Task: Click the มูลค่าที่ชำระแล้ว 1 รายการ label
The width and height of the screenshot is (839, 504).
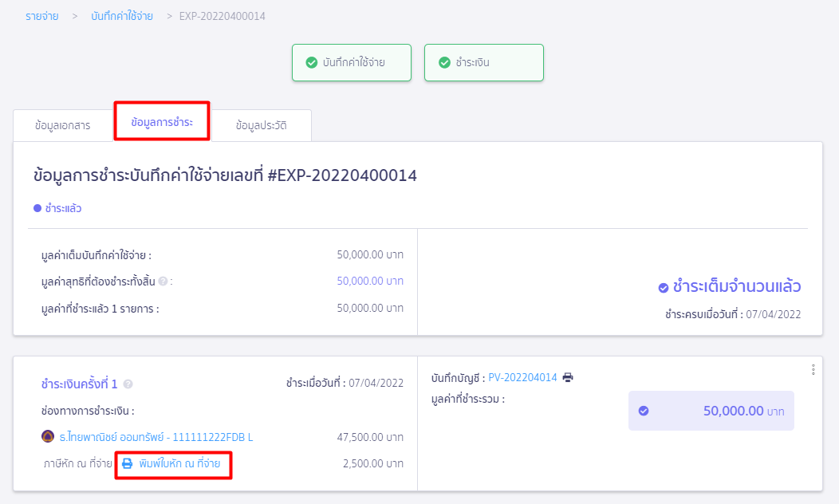Action: point(100,309)
